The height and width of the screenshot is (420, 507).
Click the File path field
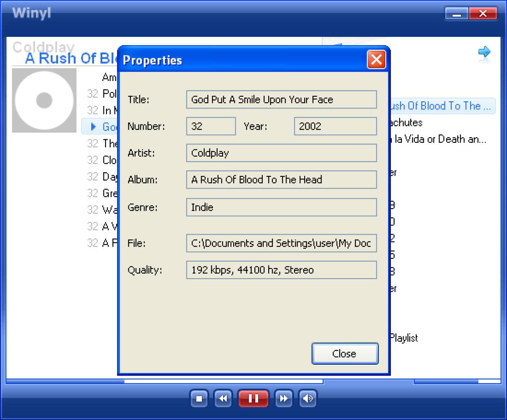coord(281,243)
